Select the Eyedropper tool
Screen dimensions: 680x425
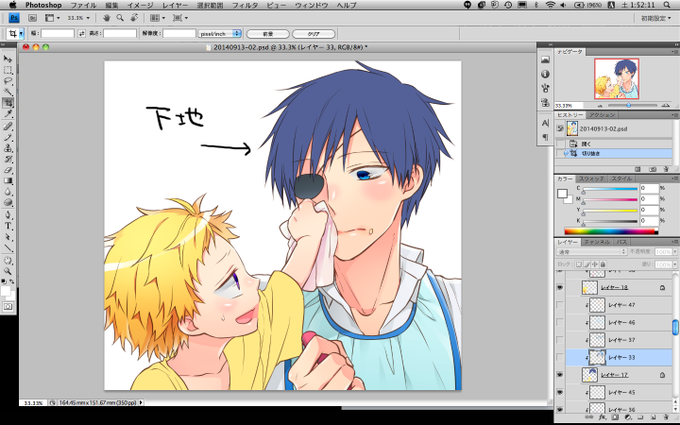pos(8,114)
